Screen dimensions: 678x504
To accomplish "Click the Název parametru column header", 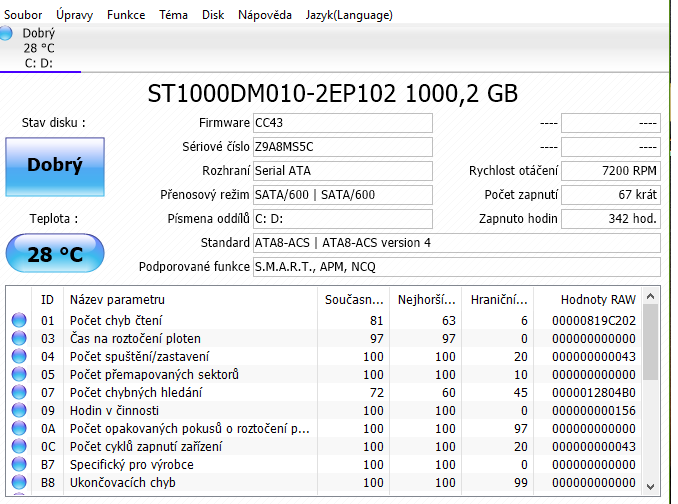I will [x=190, y=300].
